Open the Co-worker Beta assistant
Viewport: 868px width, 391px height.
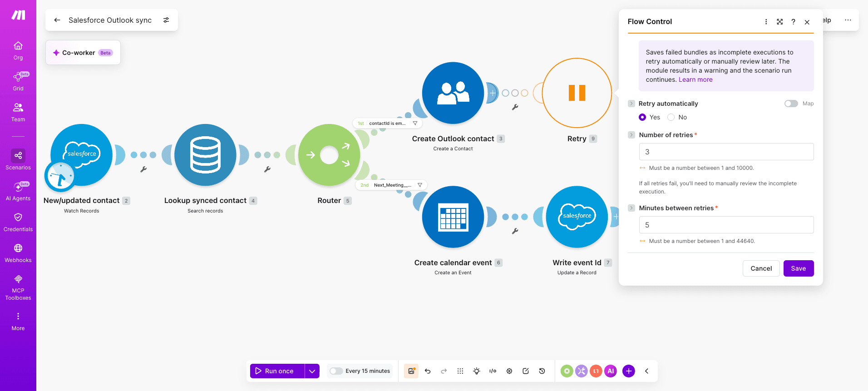[83, 53]
